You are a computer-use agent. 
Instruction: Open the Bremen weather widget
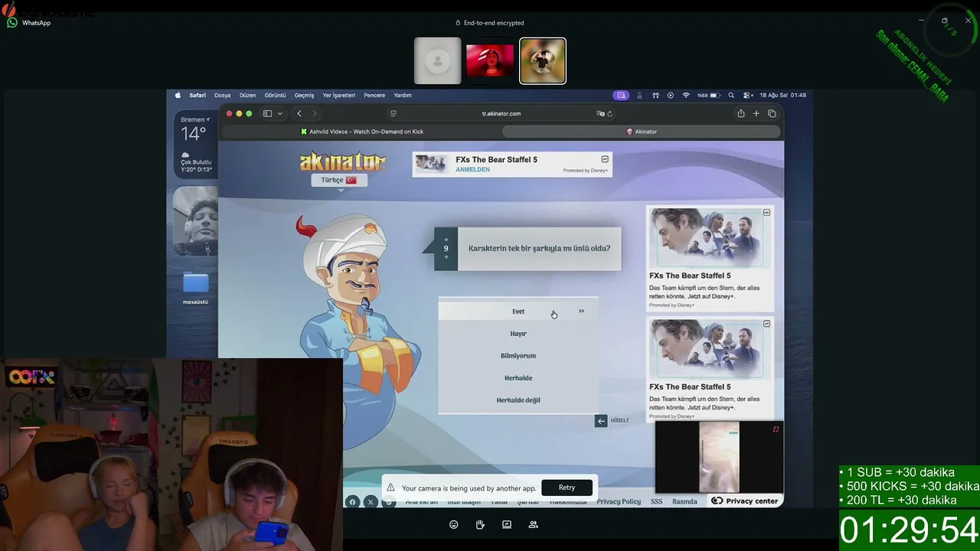[x=194, y=143]
